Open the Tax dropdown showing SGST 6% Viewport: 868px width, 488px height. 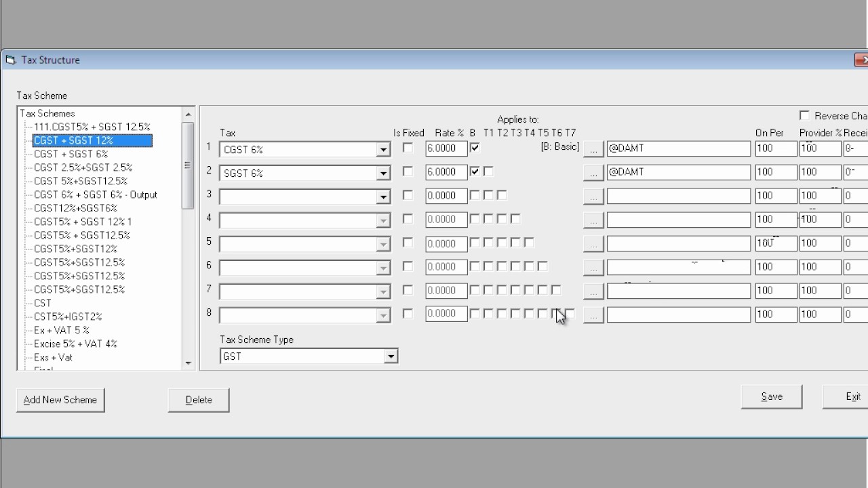click(383, 174)
